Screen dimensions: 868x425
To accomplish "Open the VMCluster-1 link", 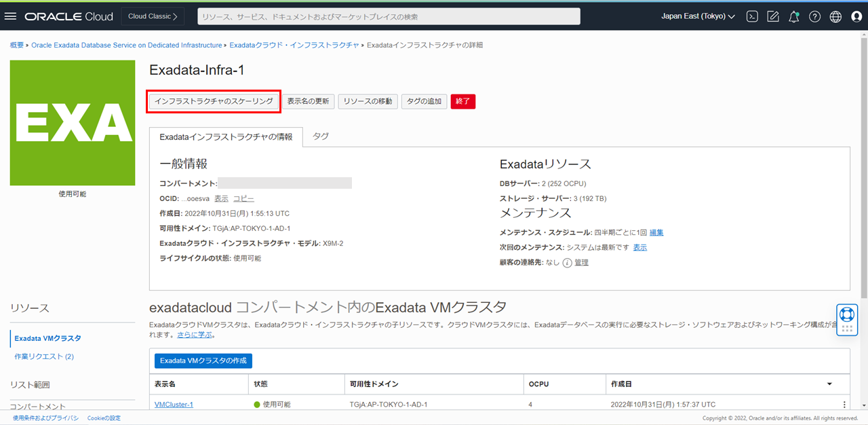I will click(x=174, y=405).
